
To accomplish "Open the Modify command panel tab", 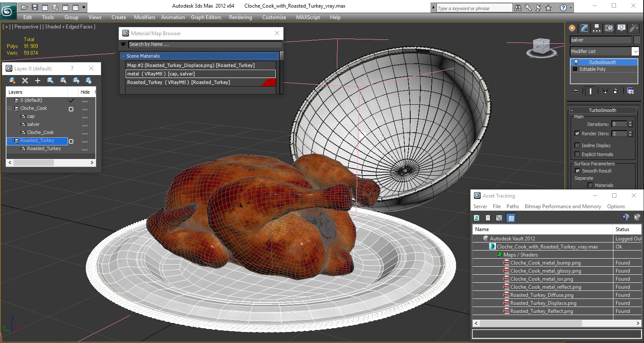I will [585, 28].
